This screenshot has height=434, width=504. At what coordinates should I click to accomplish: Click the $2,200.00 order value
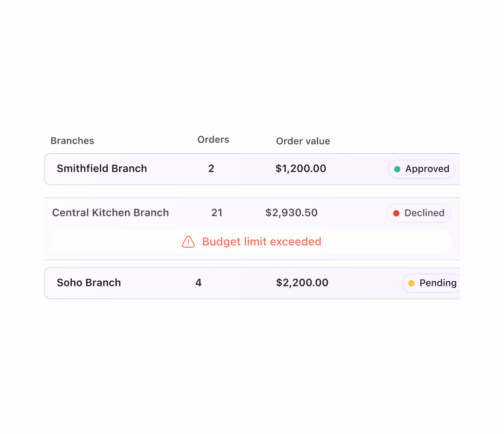[302, 283]
